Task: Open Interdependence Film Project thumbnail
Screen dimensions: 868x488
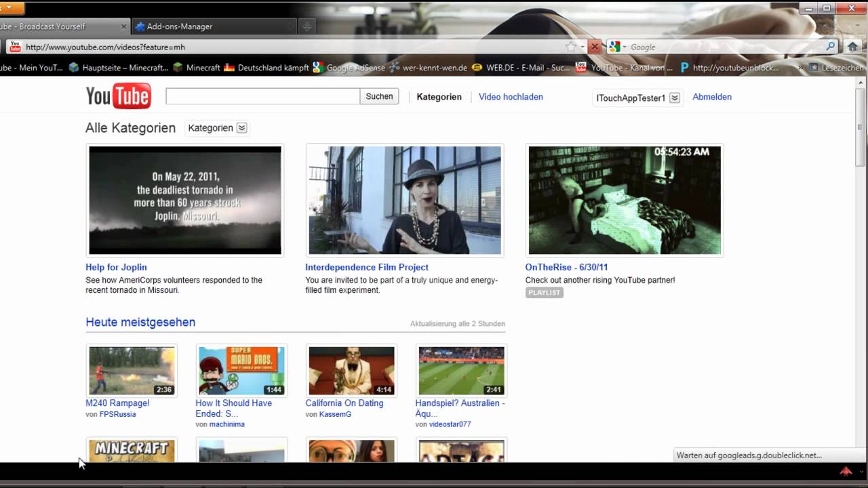Action: click(405, 200)
